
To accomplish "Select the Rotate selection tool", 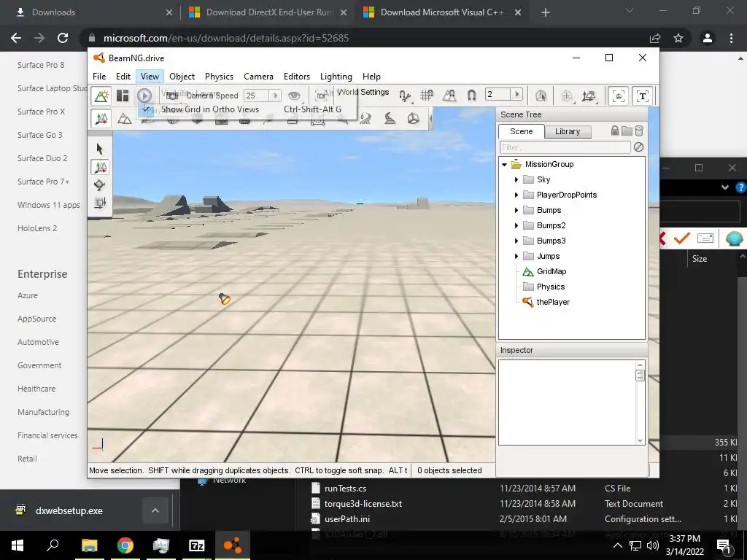I will [99, 185].
